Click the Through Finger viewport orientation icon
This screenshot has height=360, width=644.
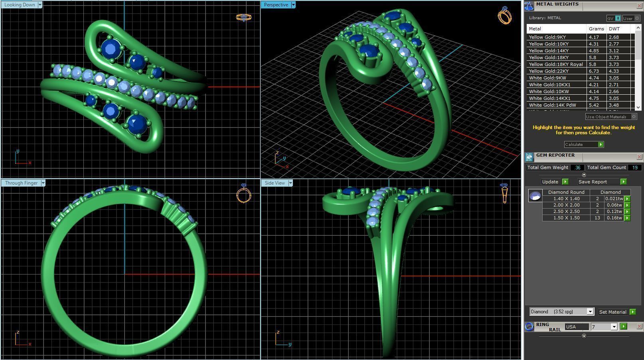coord(243,194)
